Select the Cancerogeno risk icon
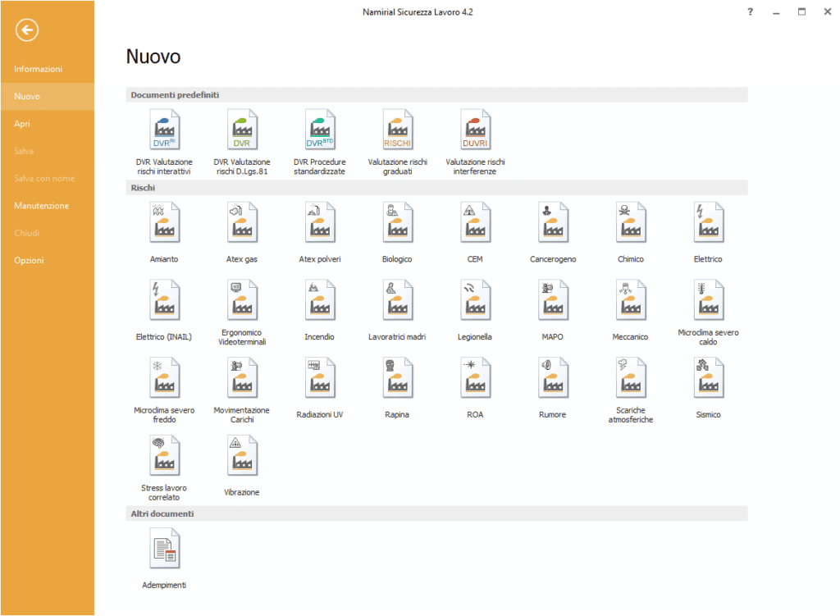840x616 pixels. click(553, 222)
